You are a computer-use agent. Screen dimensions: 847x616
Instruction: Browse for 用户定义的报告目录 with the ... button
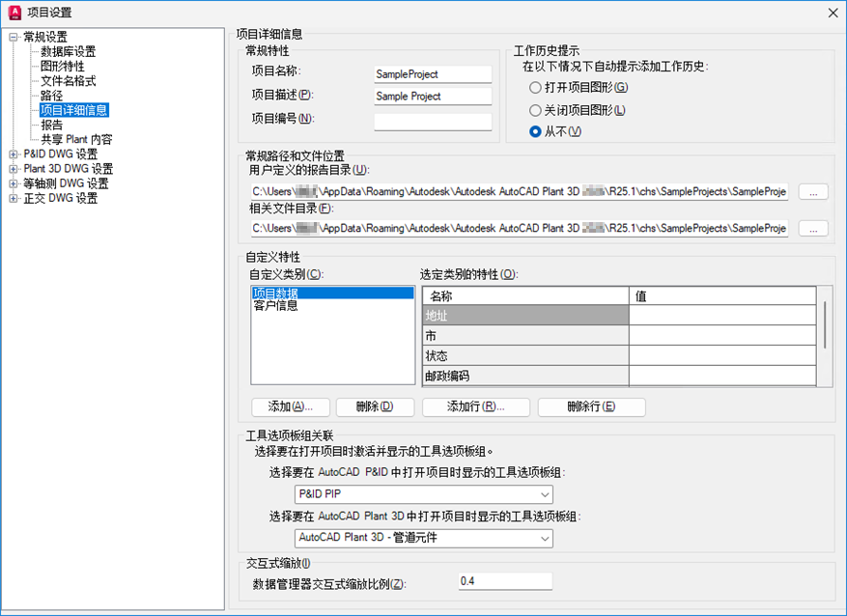point(813,192)
